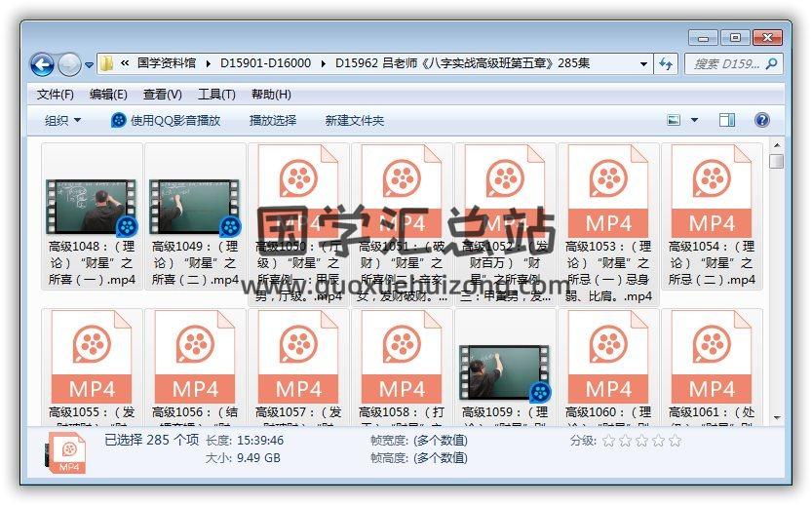Open Help with the question mark icon

[x=761, y=120]
